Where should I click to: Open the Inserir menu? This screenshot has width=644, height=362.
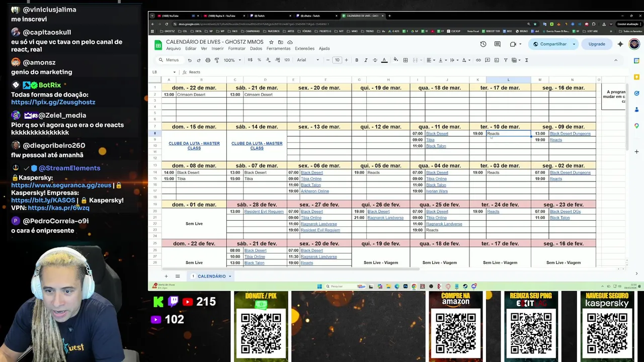(x=217, y=49)
